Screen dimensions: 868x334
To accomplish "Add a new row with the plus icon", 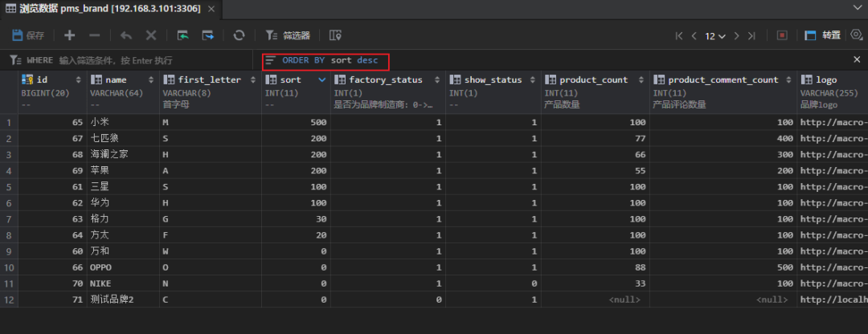I will (69, 35).
